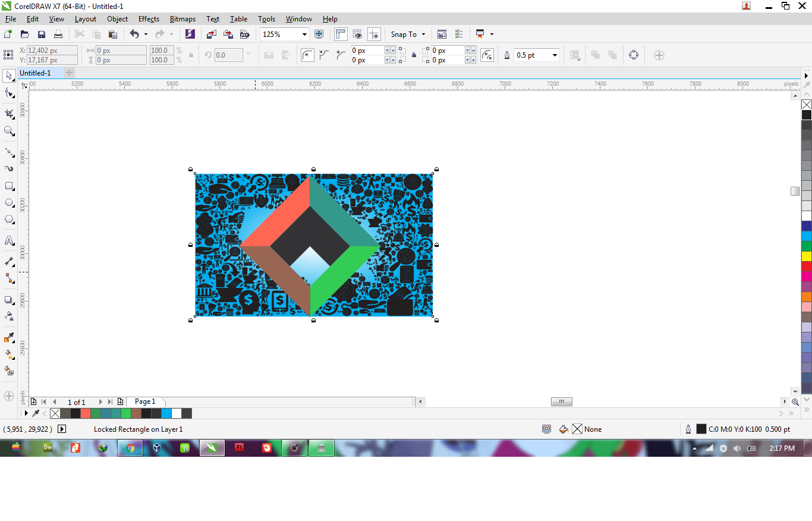Paste from clipboard using the toolbar icon
Viewport: 812px width, 521px height.
point(113,34)
